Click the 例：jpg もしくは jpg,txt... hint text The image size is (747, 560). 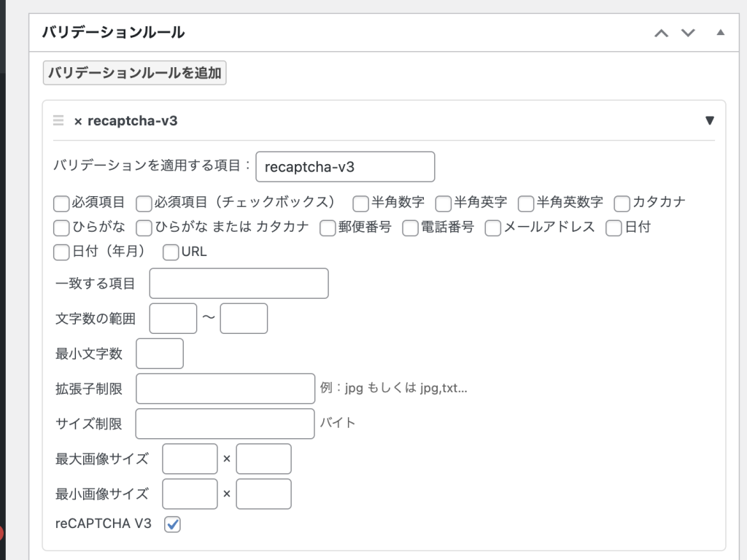coord(393,388)
